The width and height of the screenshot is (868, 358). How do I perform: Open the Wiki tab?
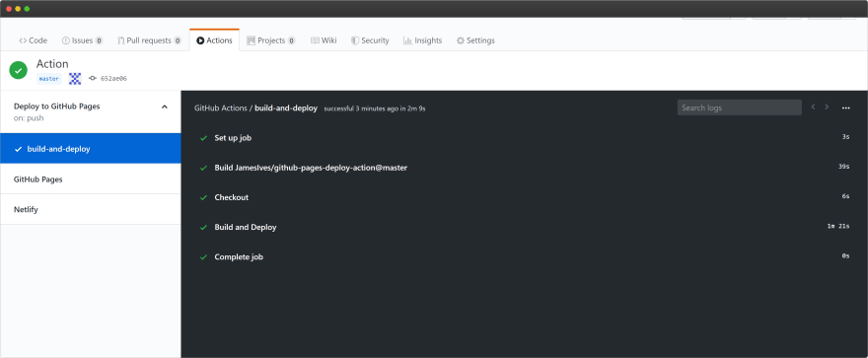pos(324,40)
